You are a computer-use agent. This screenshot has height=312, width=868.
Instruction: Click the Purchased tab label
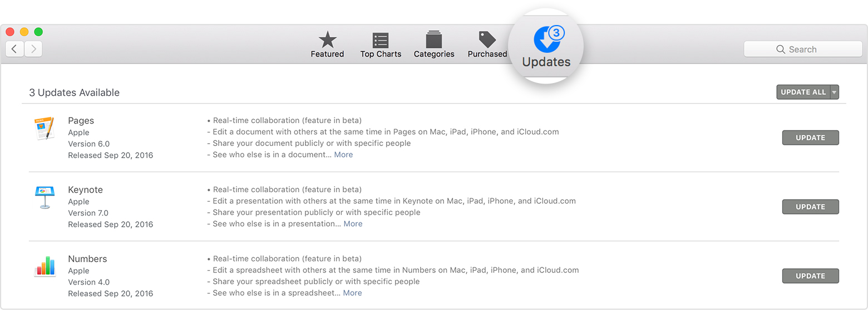pyautogui.click(x=487, y=54)
